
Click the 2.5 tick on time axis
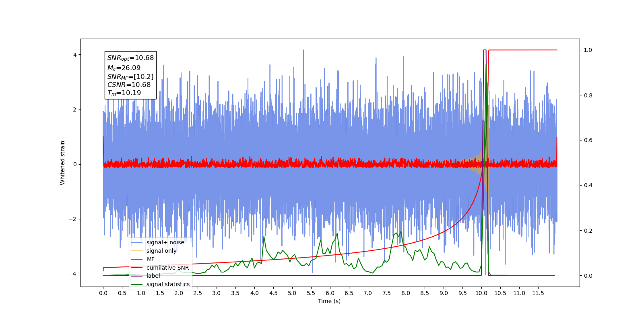[x=198, y=293]
